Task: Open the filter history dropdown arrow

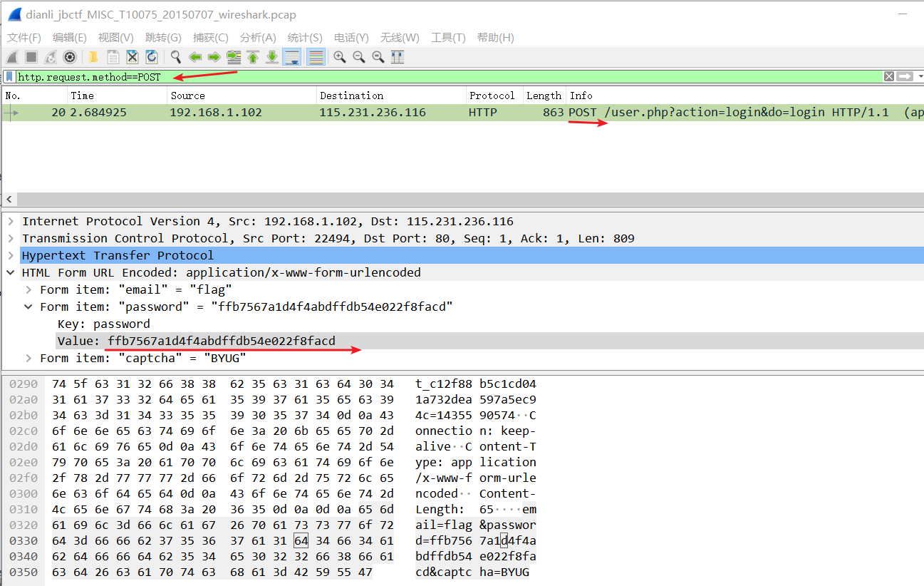Action: tap(919, 76)
